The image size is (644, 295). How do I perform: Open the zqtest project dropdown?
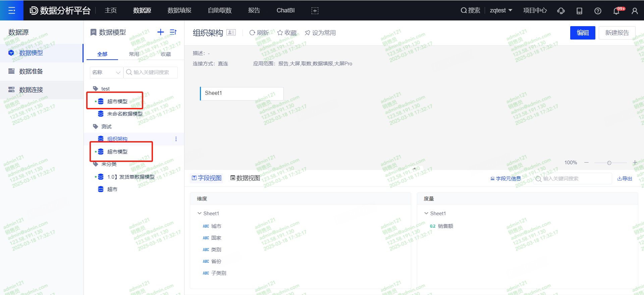[x=501, y=10]
